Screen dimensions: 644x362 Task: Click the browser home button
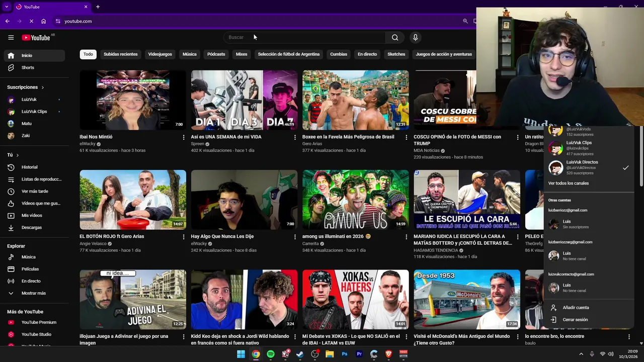pos(44,21)
